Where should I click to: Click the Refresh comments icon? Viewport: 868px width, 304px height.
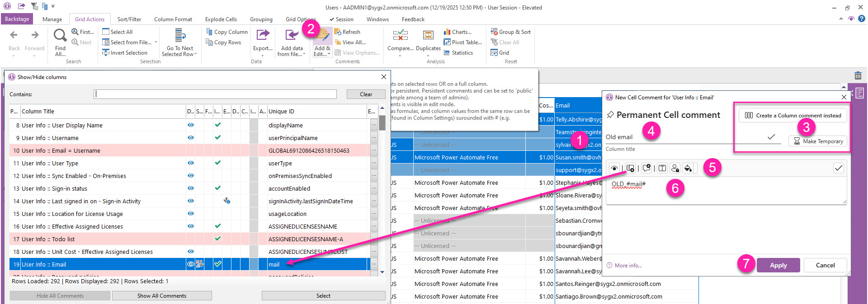pos(338,32)
